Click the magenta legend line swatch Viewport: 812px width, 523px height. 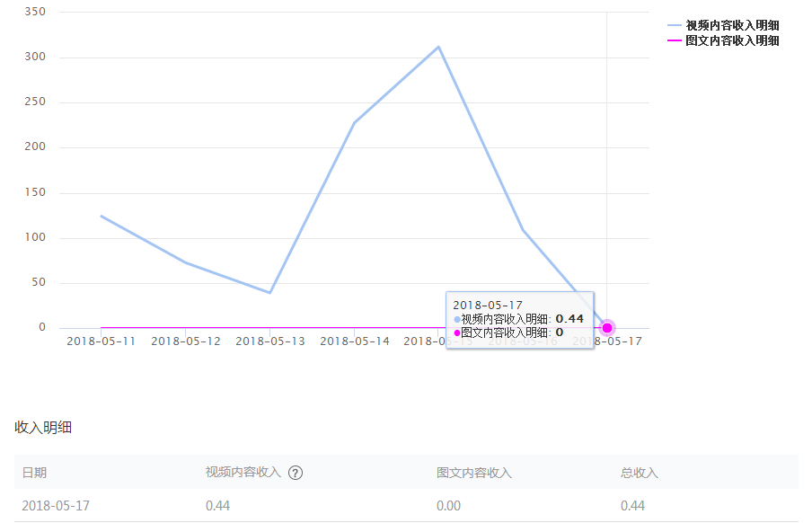coord(675,40)
